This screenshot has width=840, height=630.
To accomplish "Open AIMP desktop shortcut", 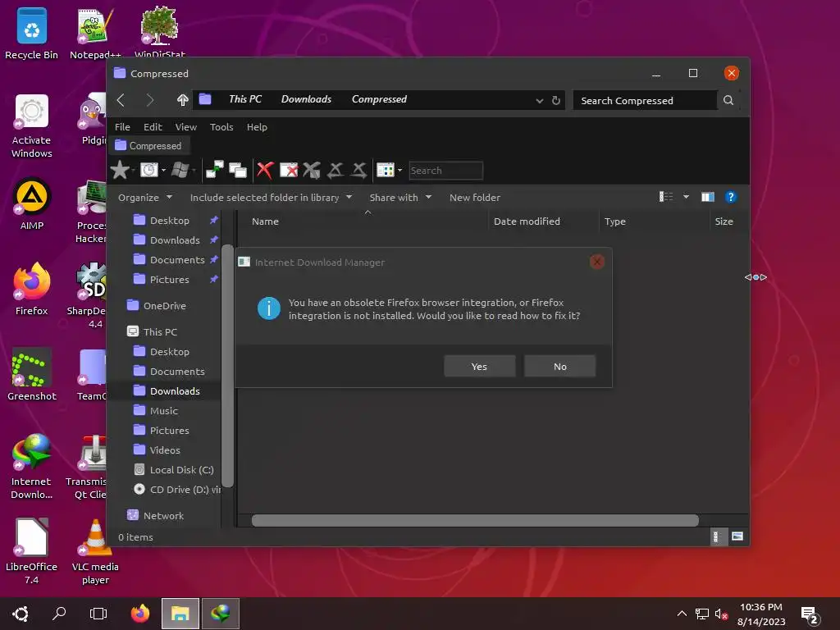I will (32, 204).
